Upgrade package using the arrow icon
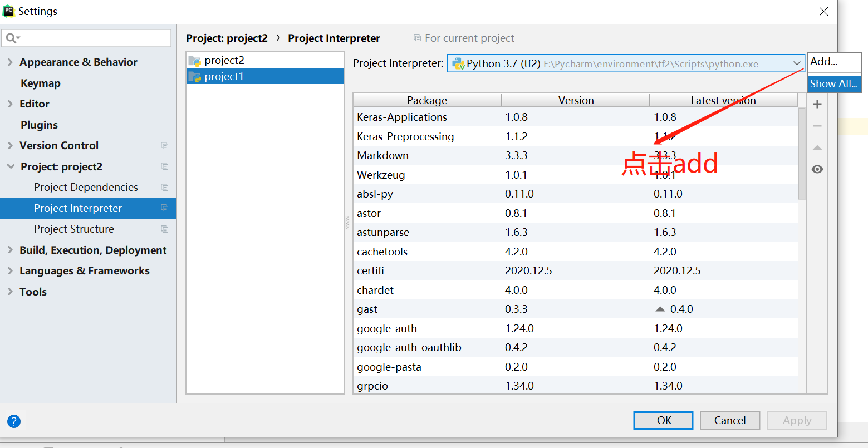 coord(817,147)
